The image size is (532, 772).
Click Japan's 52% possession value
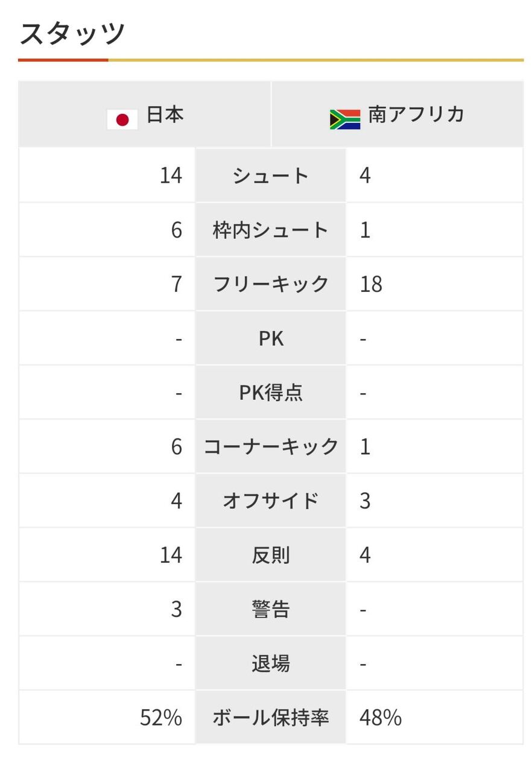tap(161, 718)
